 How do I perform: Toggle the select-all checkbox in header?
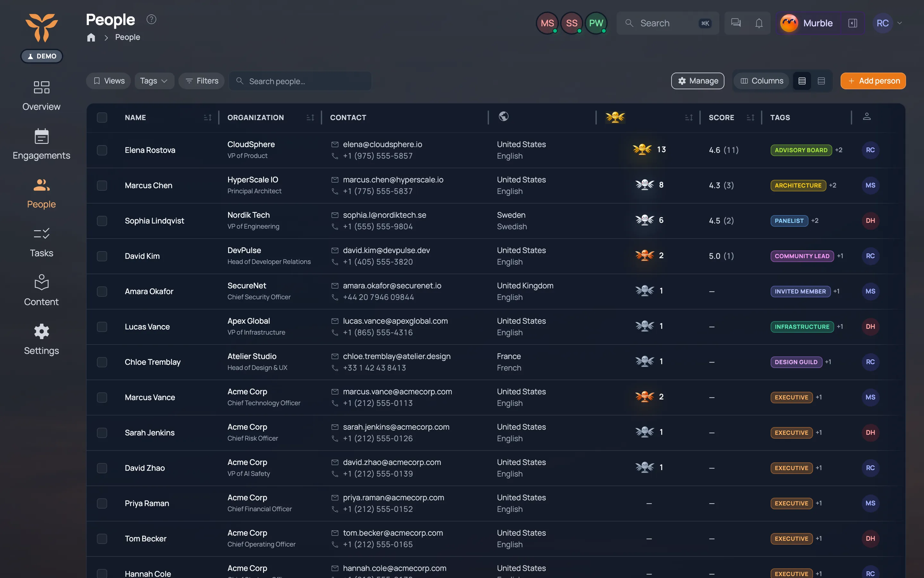click(102, 117)
